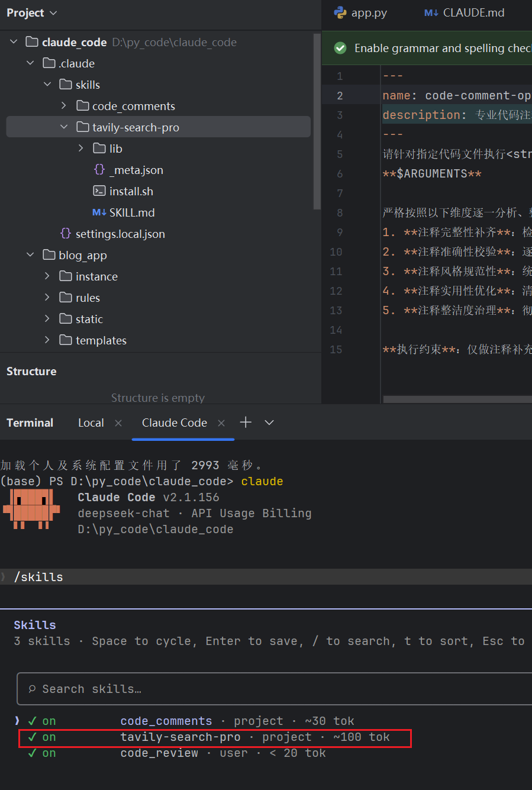Collapse the blog_app folder chevron

tap(31, 255)
